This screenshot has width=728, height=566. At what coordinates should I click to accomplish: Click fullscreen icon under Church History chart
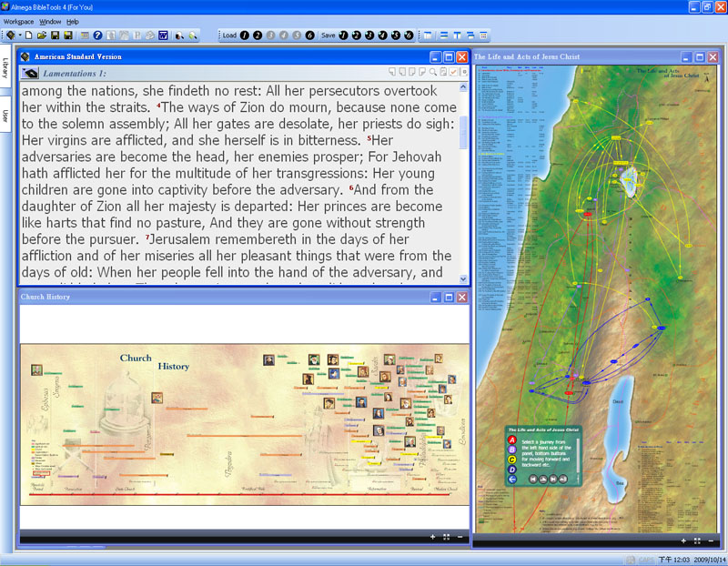pyautogui.click(x=446, y=537)
